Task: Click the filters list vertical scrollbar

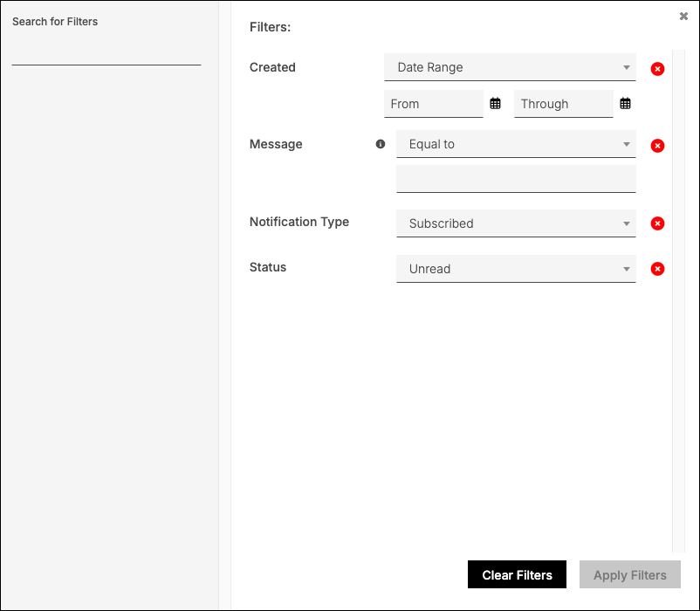Action: (678, 301)
